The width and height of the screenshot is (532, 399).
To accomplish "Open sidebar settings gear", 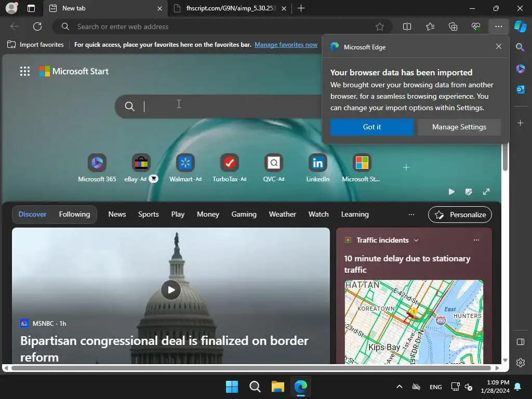I will [520, 363].
